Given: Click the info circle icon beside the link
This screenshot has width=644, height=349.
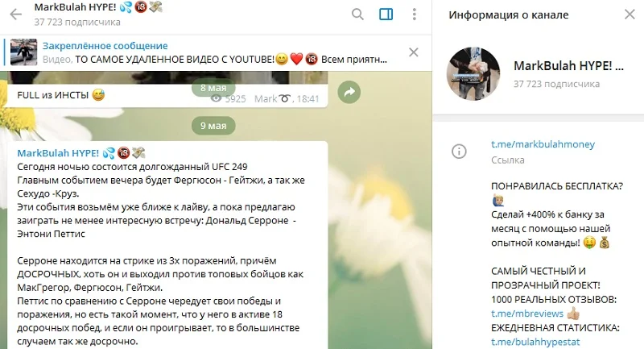Looking at the screenshot, I should click(x=459, y=152).
